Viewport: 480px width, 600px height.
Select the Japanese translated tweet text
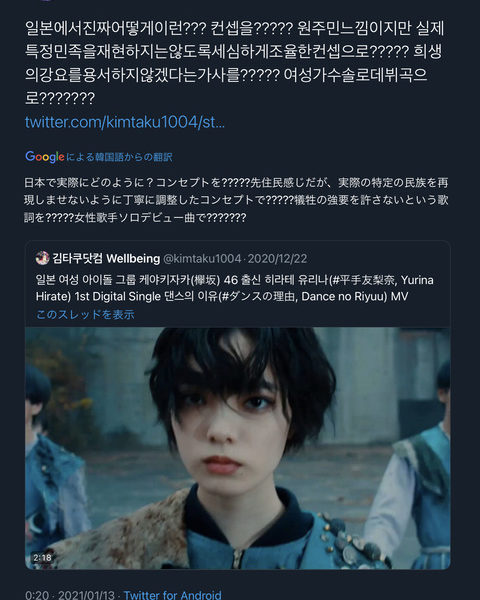(x=236, y=200)
